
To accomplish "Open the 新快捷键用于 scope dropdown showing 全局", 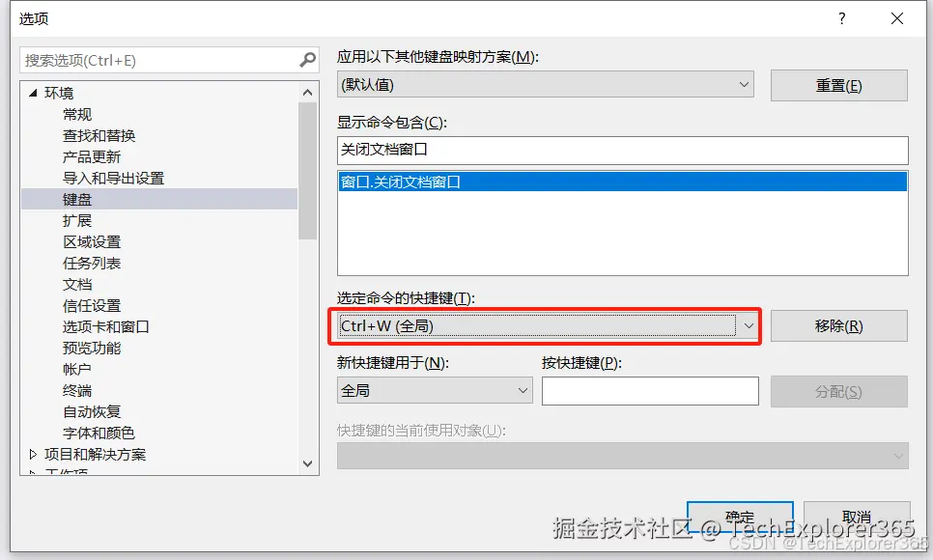I will 523,391.
